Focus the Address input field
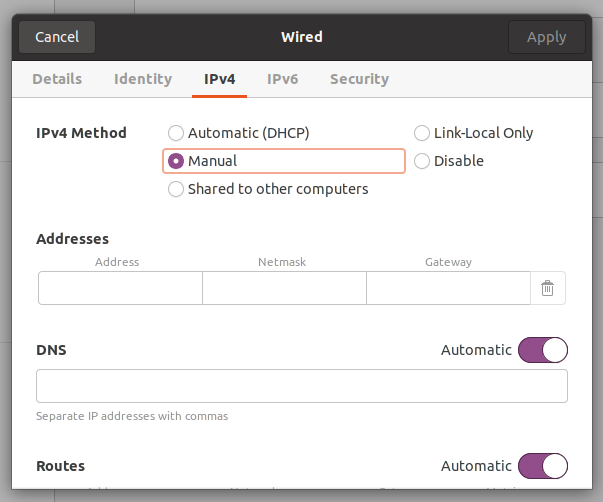The height and width of the screenshot is (502, 603). click(x=120, y=288)
